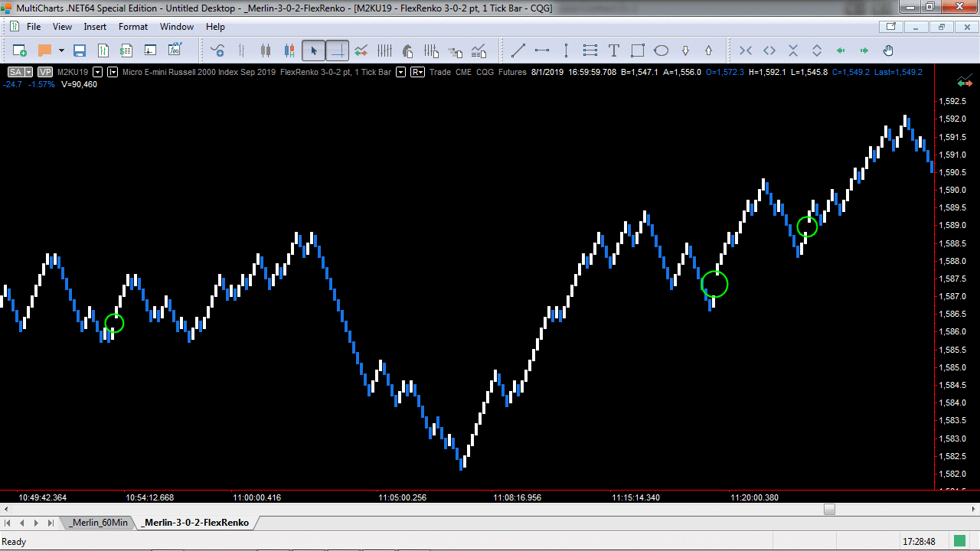
Task: Open the dropdown beside symbol M2KU19
Action: click(97, 72)
